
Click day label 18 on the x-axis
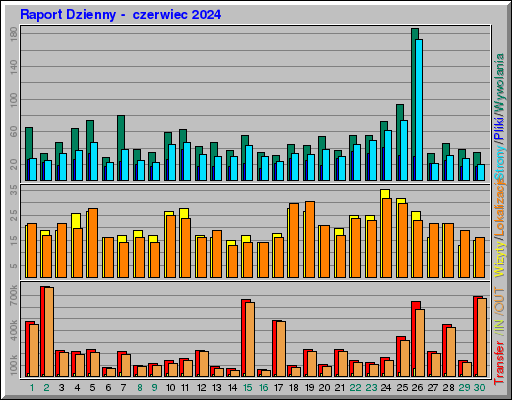(x=294, y=388)
